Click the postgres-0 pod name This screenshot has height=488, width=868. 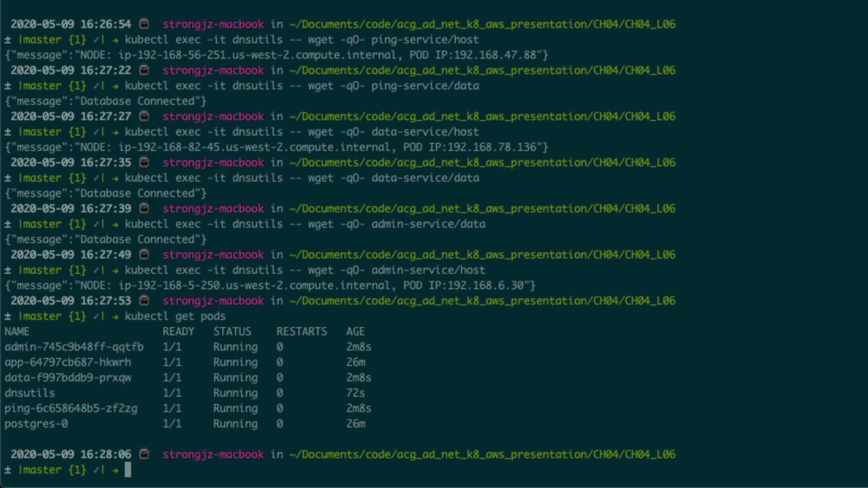pyautogui.click(x=36, y=424)
